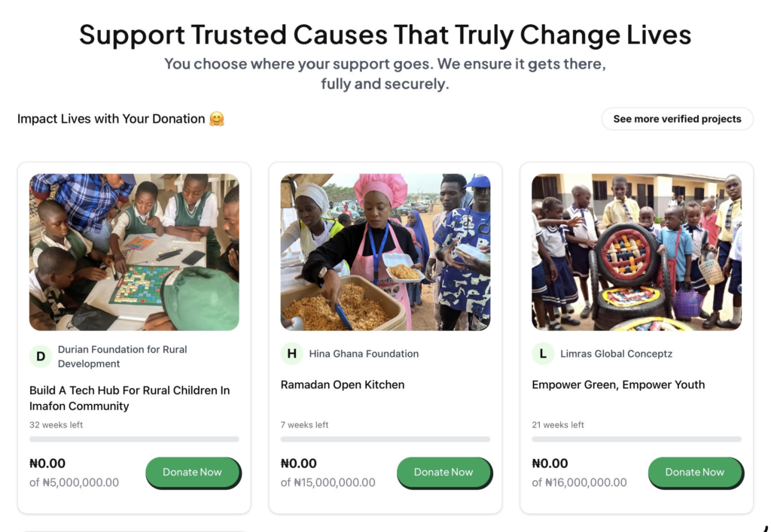Click the hugging face emoji icon
The image size is (771, 532).
coord(217,119)
